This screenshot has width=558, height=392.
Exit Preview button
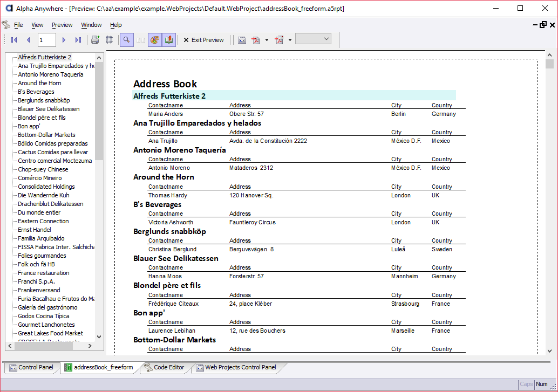(203, 40)
